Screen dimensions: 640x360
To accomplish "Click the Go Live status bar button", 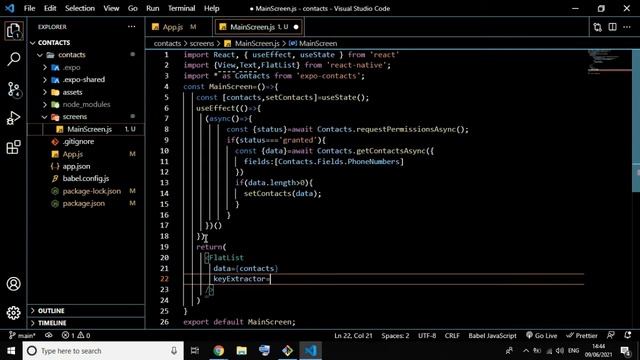I will [542, 336].
